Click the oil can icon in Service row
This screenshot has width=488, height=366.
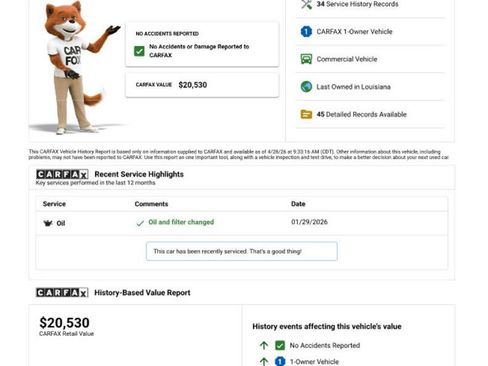[x=48, y=223]
